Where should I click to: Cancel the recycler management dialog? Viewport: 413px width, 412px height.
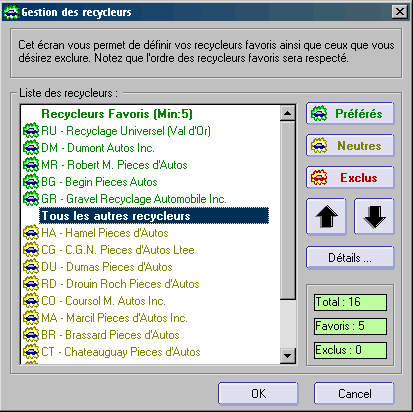pos(354,394)
